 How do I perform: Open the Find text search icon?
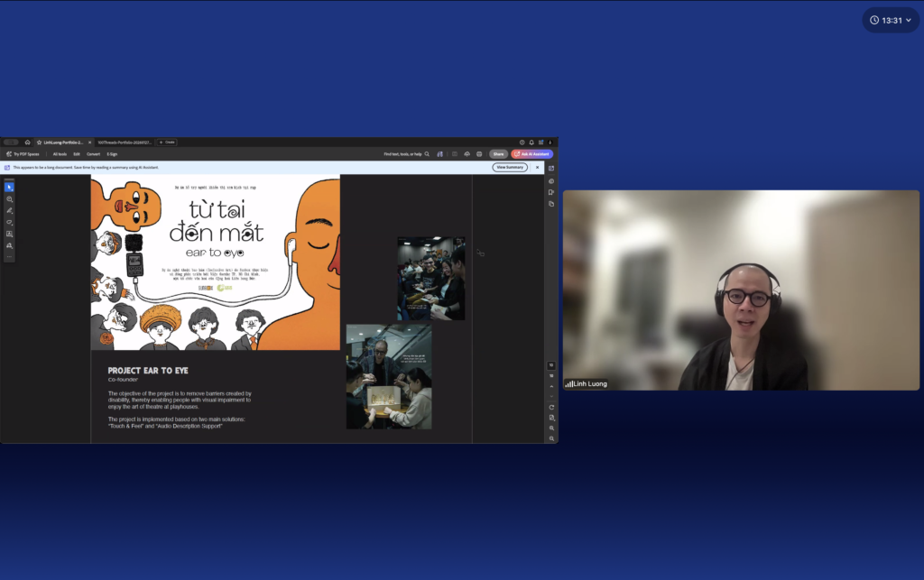[x=427, y=154]
